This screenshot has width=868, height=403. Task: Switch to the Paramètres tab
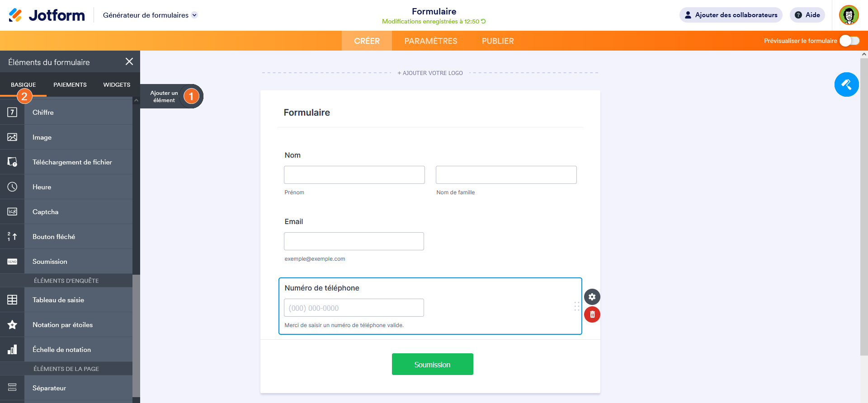tap(430, 41)
